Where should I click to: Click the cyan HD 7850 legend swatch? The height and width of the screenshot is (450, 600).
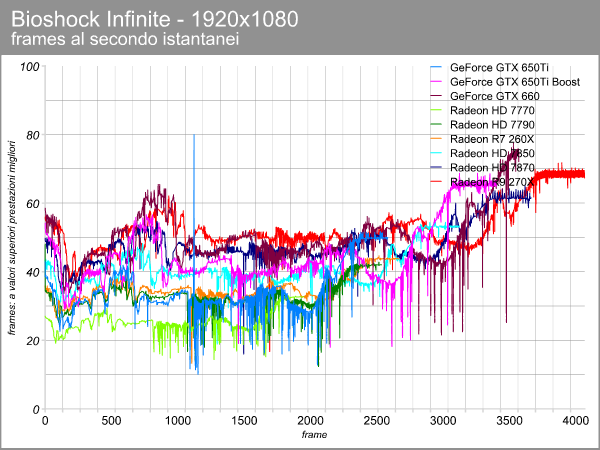click(436, 153)
